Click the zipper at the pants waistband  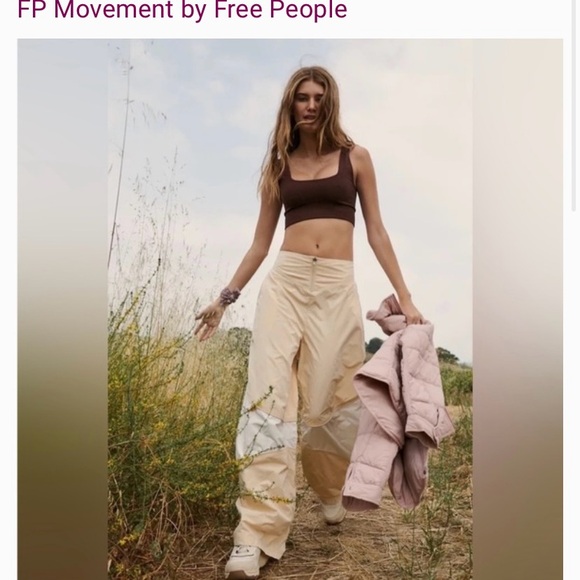click(315, 273)
